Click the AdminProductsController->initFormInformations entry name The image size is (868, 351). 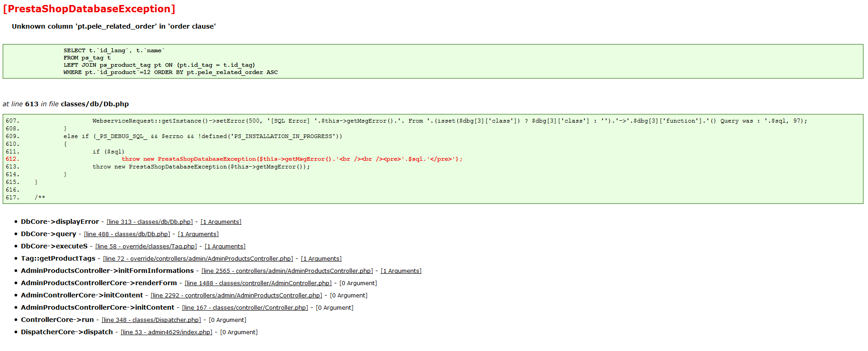tap(108, 271)
